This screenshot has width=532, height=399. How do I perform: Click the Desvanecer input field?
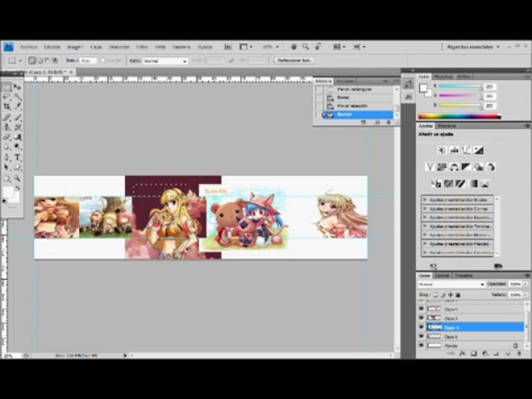coord(88,60)
